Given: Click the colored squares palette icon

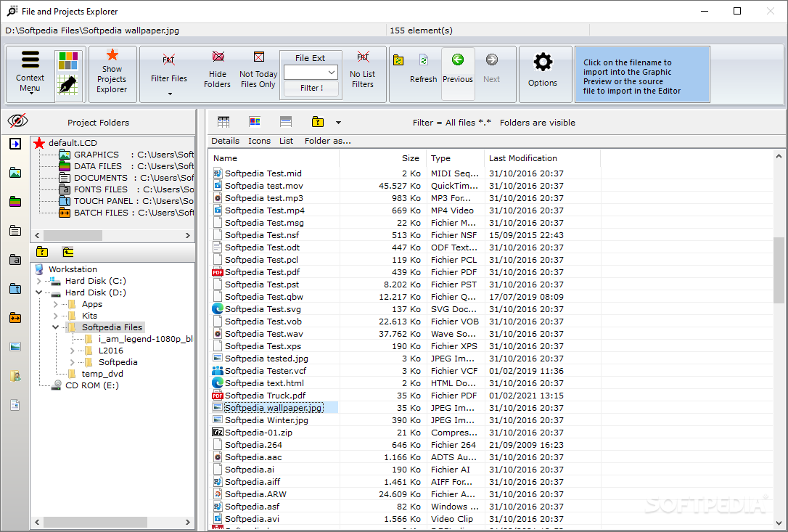Looking at the screenshot, I should click(x=68, y=61).
